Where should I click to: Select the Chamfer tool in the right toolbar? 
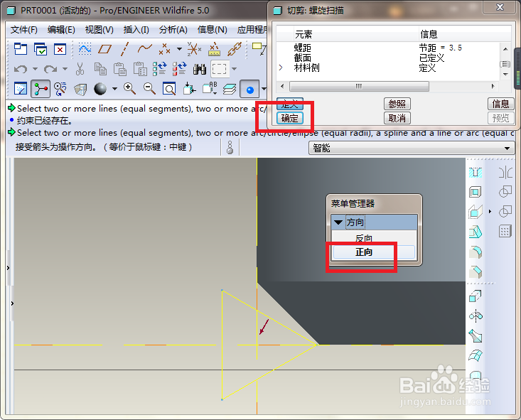point(476,271)
